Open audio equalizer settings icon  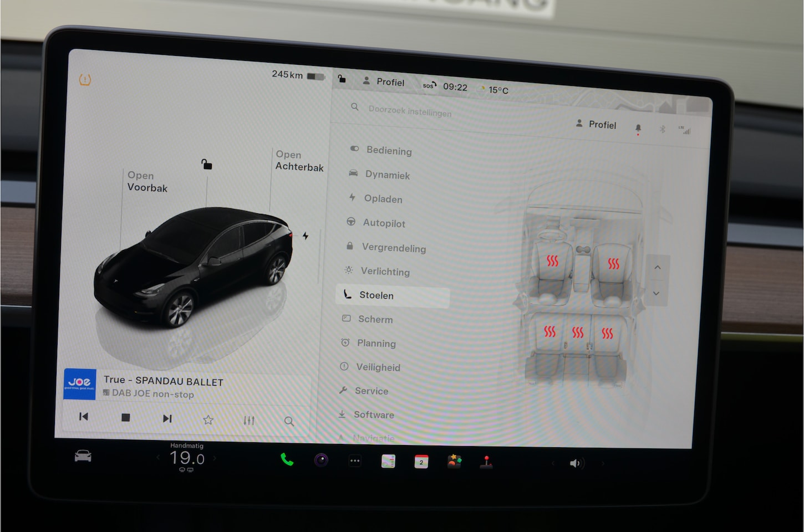[x=249, y=421]
